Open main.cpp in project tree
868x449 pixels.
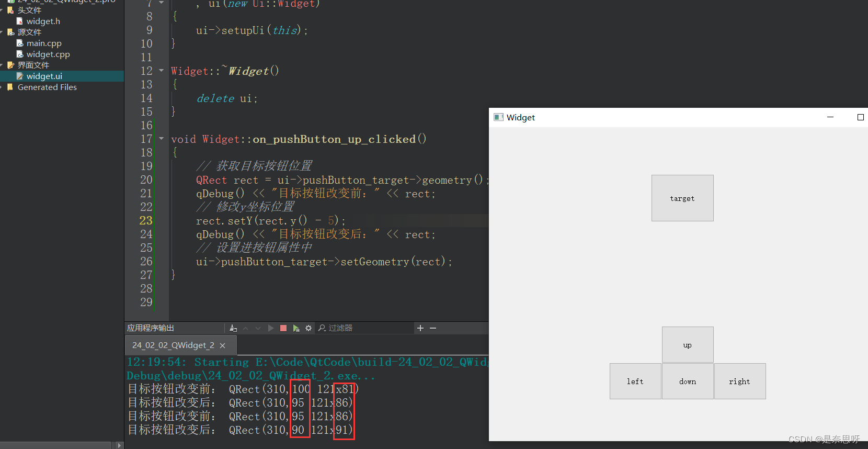44,43
